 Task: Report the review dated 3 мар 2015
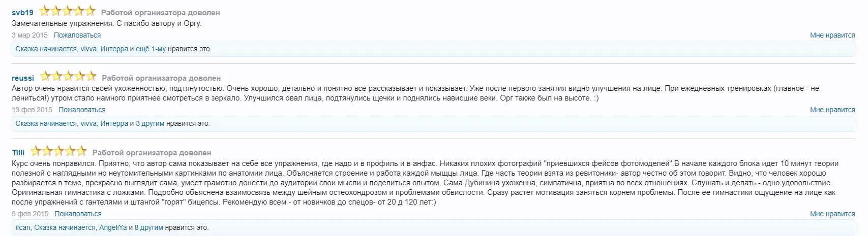click(x=77, y=35)
